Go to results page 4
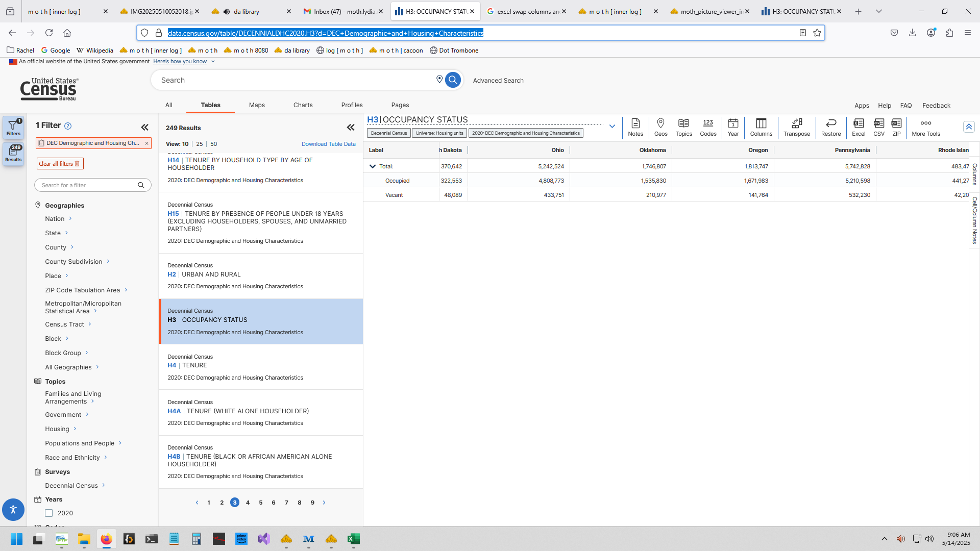The image size is (980, 551). tap(248, 503)
